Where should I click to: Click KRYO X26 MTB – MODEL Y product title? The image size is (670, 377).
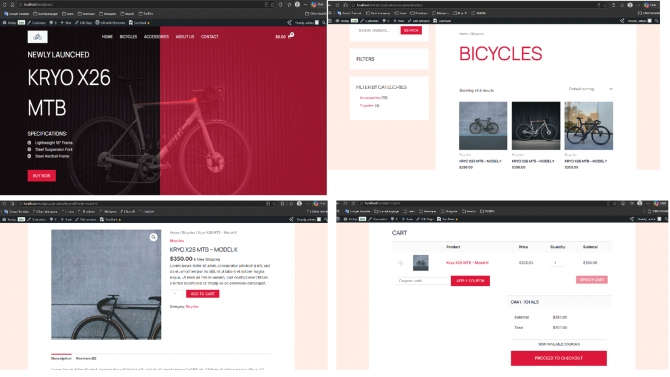(x=585, y=162)
